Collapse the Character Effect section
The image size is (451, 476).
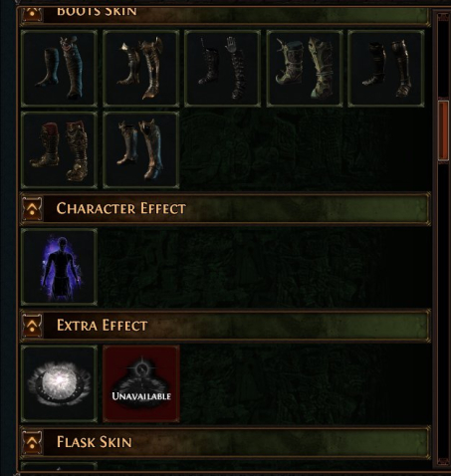tap(32, 209)
